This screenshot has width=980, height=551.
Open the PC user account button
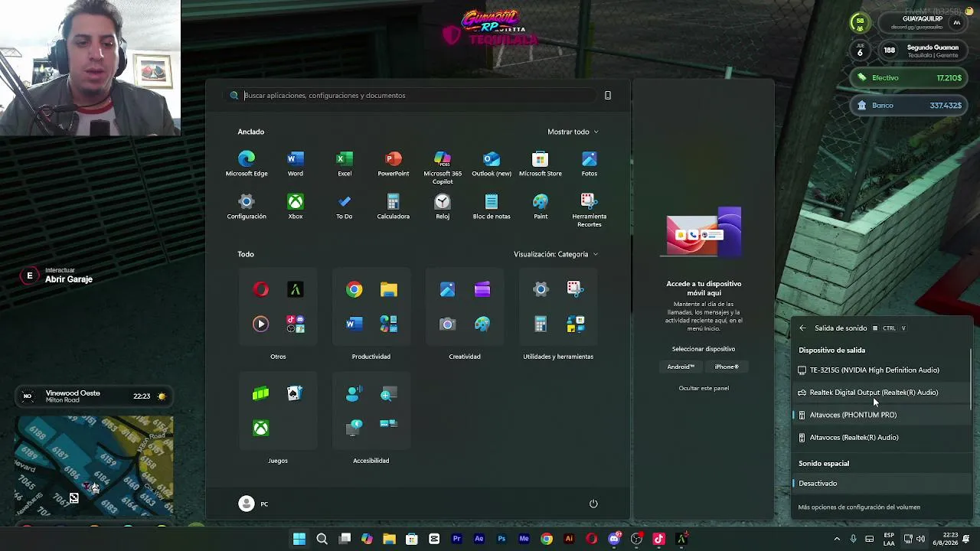click(254, 504)
